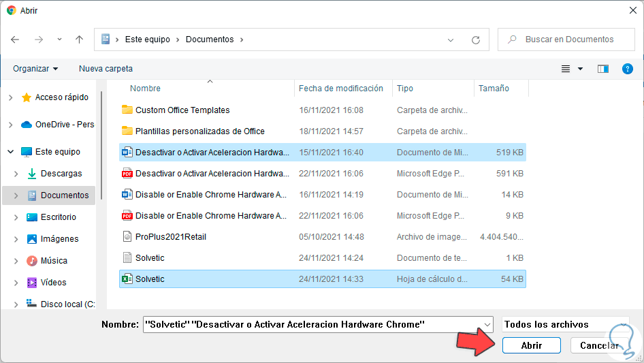Click the 'Buscar en Documentos' search field
Viewport: 644px width, 363px height.
[566, 40]
